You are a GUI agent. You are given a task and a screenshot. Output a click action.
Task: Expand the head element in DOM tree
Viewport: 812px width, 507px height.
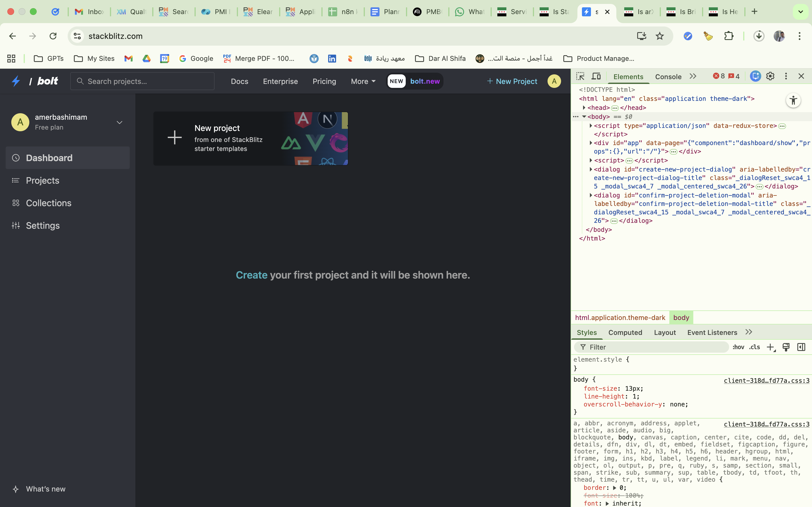[584, 108]
